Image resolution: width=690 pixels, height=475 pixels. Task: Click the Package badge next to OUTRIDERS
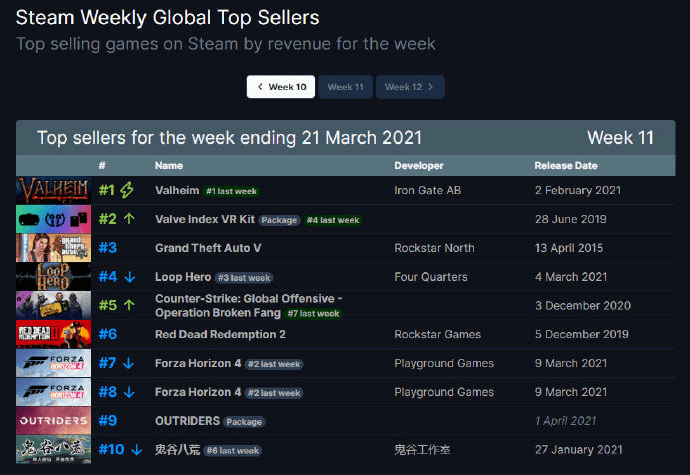pyautogui.click(x=244, y=422)
